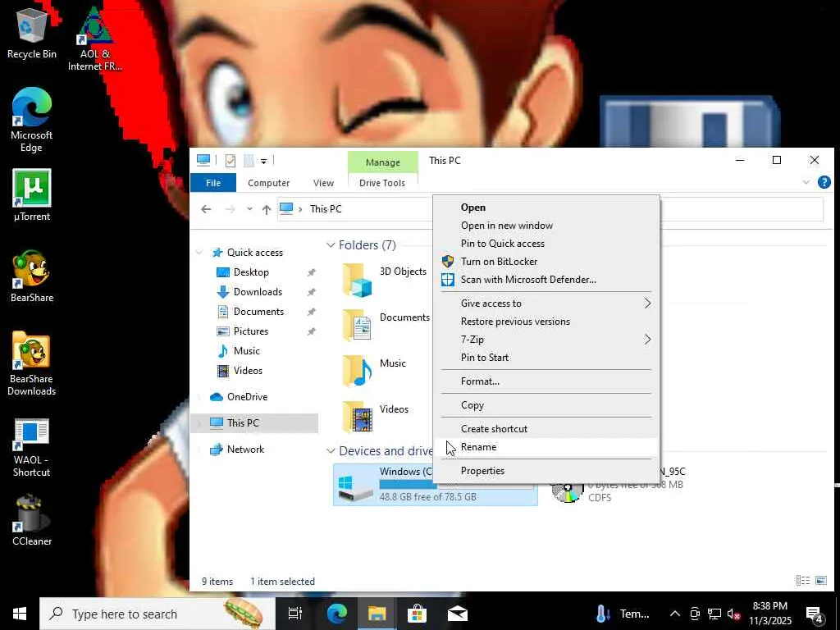Select the µTorrent desktop icon
The height and width of the screenshot is (630, 840).
click(32, 194)
